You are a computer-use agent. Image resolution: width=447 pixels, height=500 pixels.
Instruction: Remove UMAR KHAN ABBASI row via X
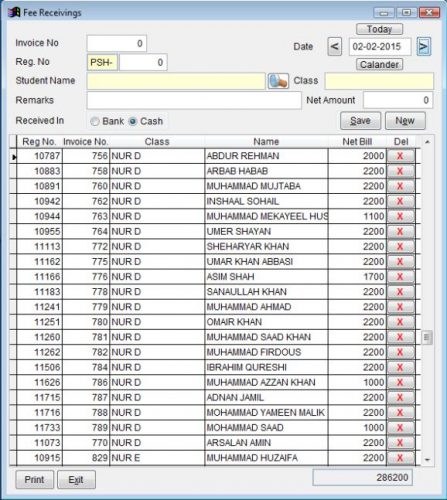(400, 262)
